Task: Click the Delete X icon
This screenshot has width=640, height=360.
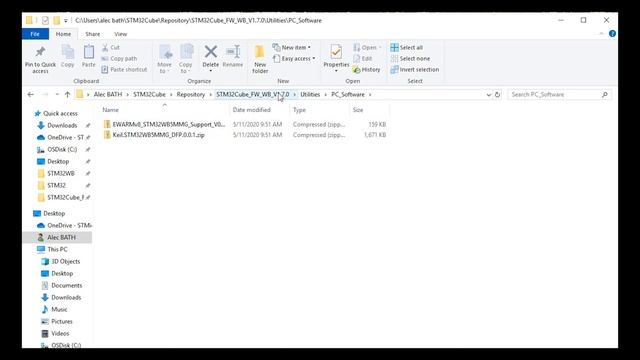Action: click(x=211, y=52)
